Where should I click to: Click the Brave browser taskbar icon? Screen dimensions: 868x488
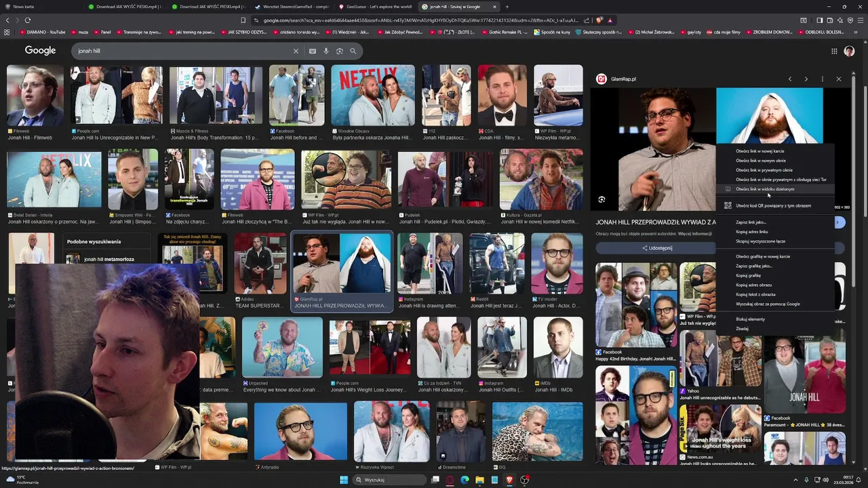pos(509,480)
